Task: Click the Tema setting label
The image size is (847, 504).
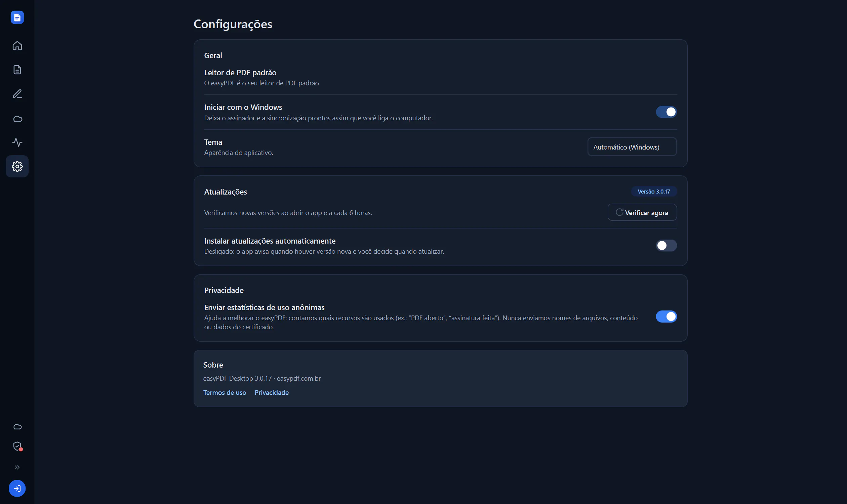Action: pos(213,142)
